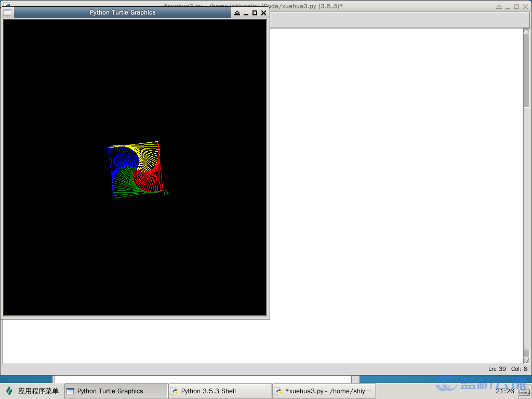
Task: Close the Python Turtle Graphics window
Action: click(x=263, y=13)
